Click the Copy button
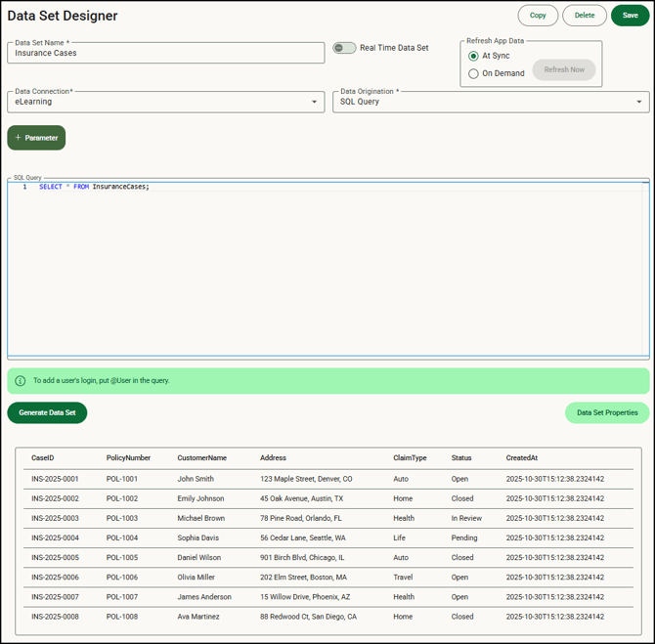Image resolution: width=655 pixels, height=644 pixels. pyautogui.click(x=538, y=16)
